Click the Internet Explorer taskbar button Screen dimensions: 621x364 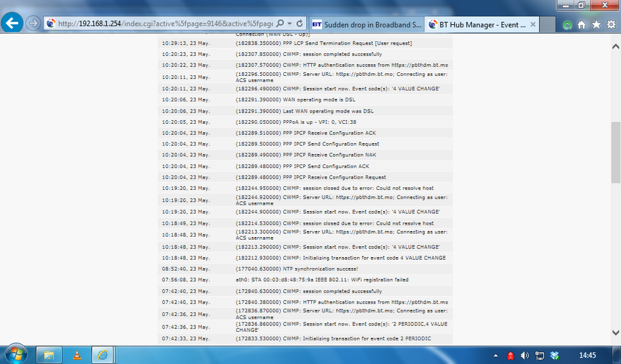point(103,355)
